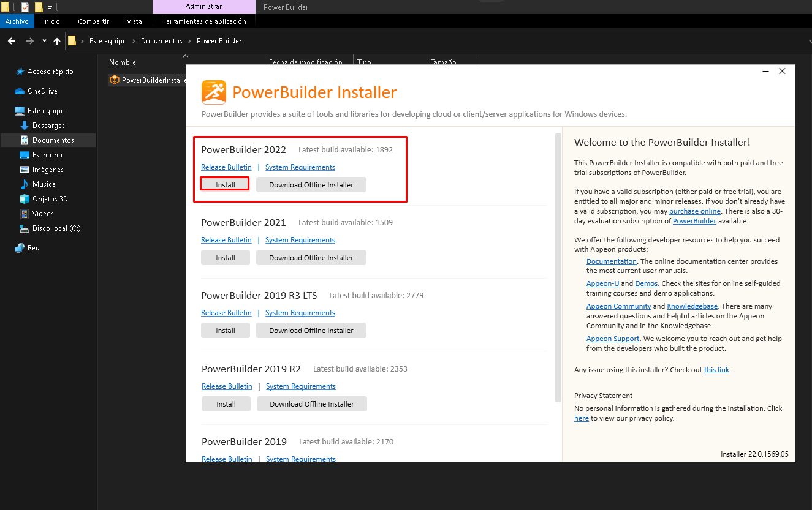Open the quick access toolbar dropdown arrow
The height and width of the screenshot is (510, 812).
[x=50, y=7]
